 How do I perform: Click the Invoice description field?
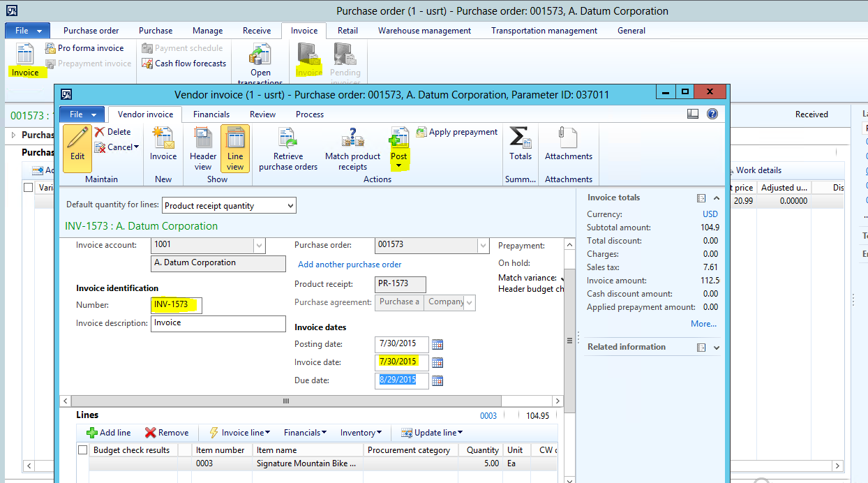point(218,323)
